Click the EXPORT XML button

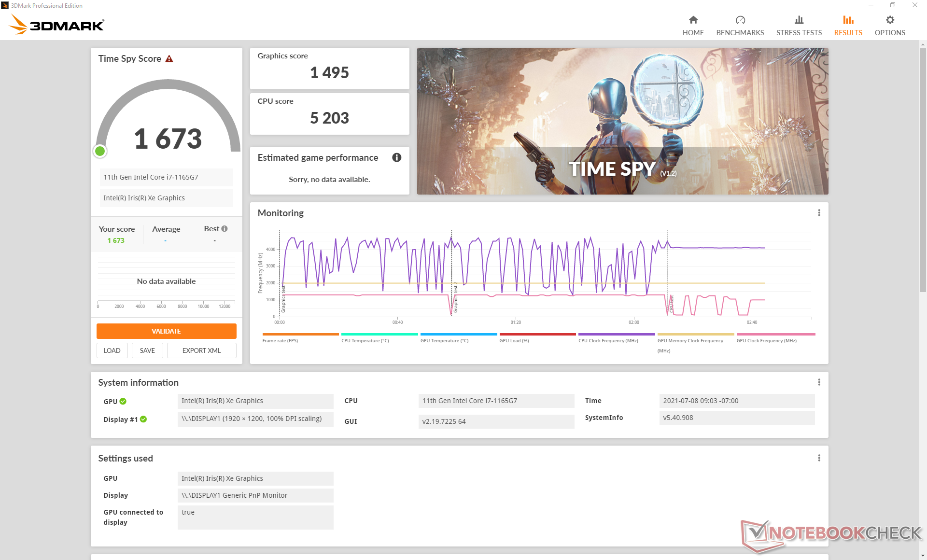(x=201, y=350)
